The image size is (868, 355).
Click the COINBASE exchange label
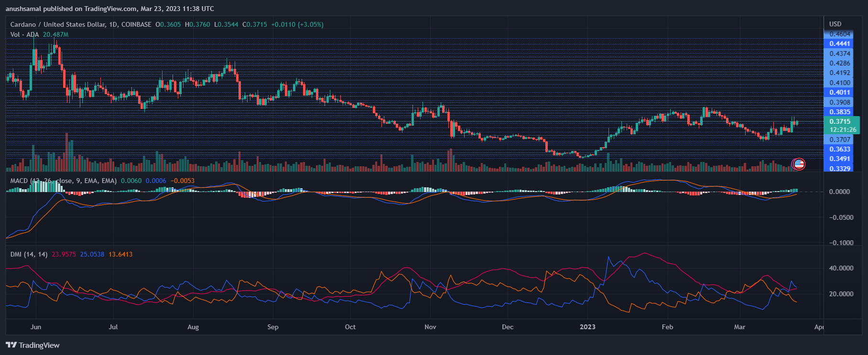coord(136,24)
